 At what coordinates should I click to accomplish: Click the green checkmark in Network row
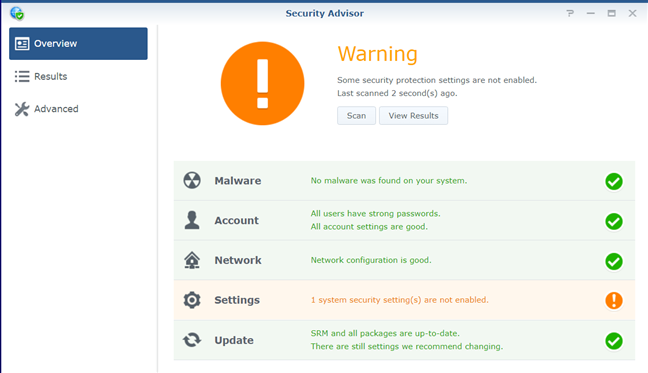point(614,261)
